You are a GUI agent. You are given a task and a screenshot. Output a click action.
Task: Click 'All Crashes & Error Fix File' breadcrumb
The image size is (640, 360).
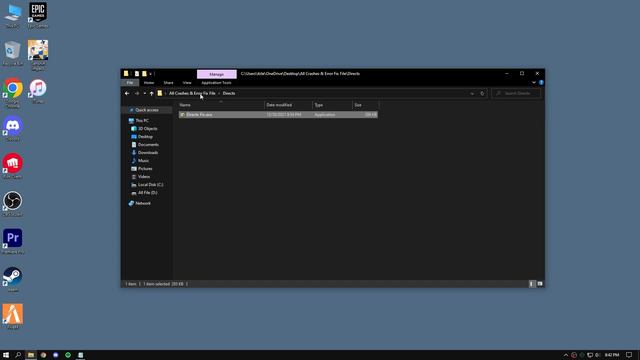click(192, 93)
